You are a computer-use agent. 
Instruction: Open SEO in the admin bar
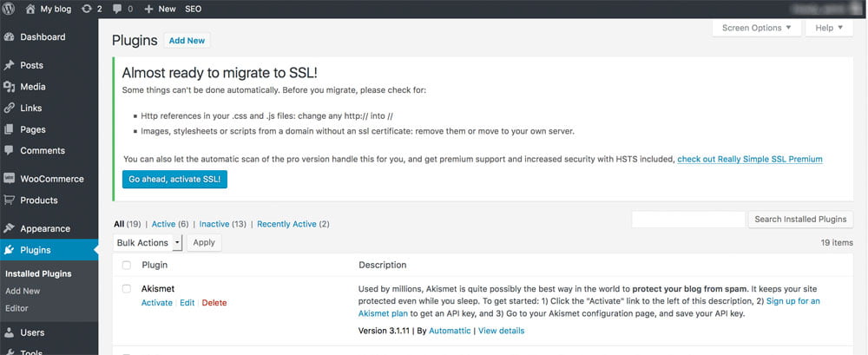(x=194, y=9)
